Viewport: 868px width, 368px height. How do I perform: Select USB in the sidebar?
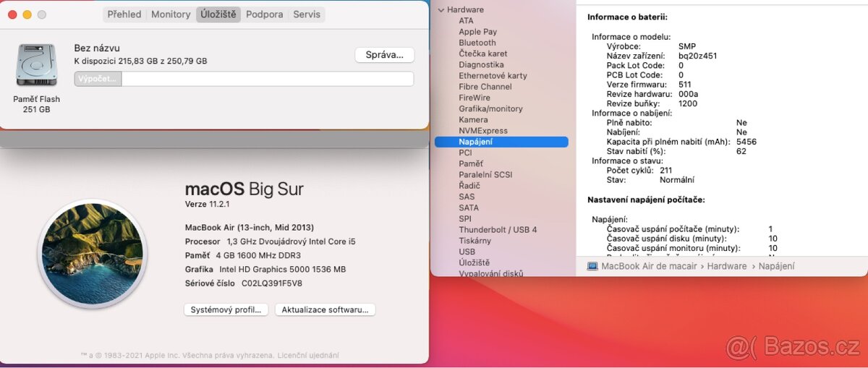point(467,252)
